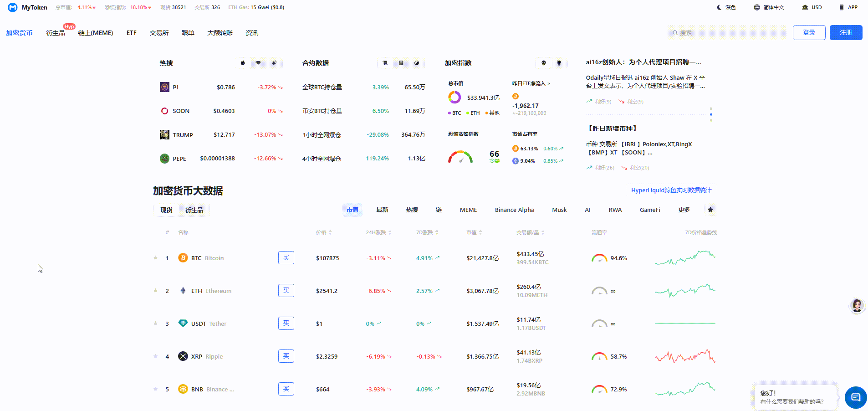
Task: Click the 注册 sign-up button
Action: point(846,32)
